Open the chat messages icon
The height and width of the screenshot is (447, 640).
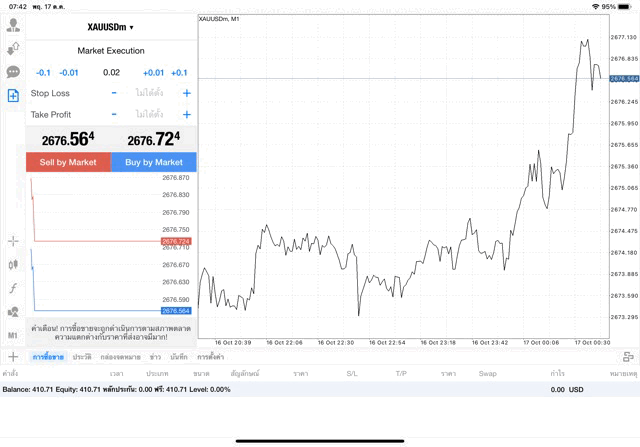coord(13,72)
